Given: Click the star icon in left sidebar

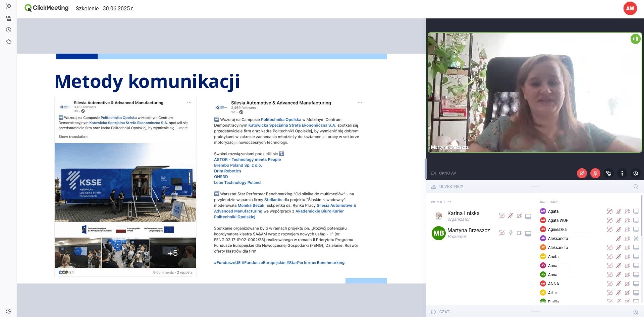Looking at the screenshot, I should [9, 42].
